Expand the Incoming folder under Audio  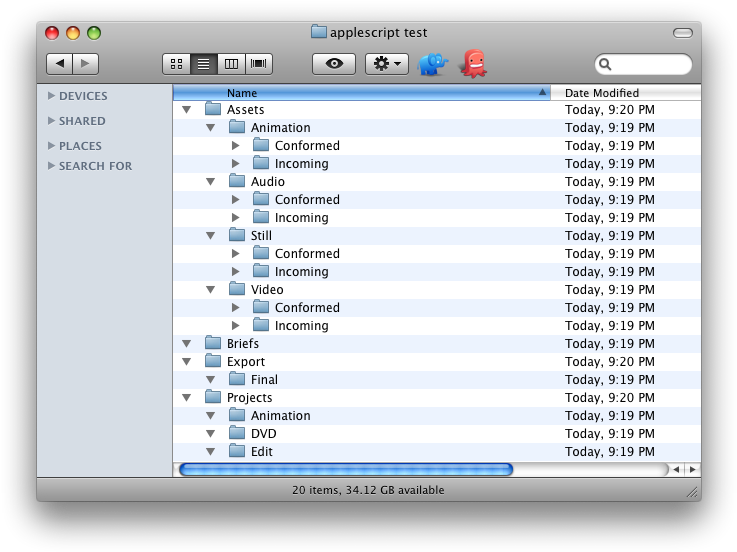coord(235,218)
